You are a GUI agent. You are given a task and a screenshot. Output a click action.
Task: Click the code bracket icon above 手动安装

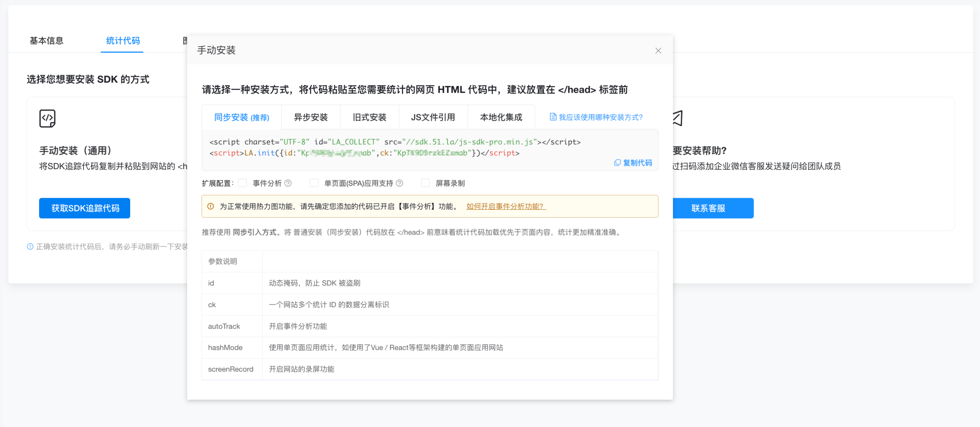(47, 118)
